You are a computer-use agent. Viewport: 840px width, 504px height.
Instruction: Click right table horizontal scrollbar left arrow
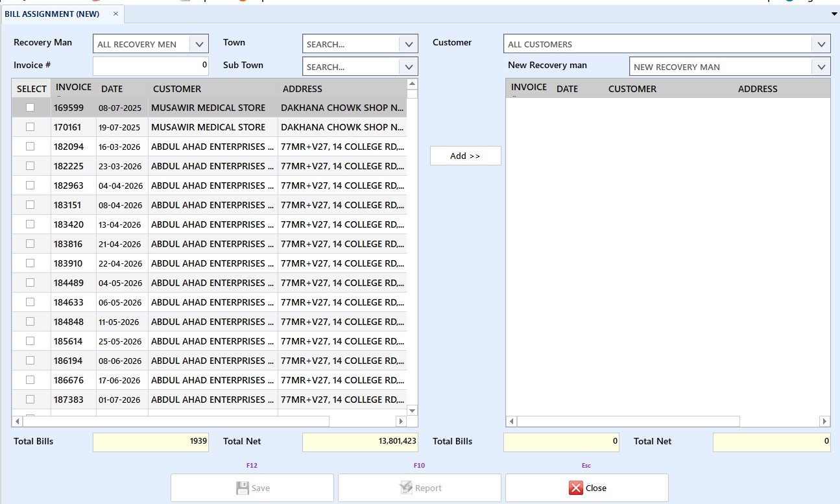click(511, 422)
